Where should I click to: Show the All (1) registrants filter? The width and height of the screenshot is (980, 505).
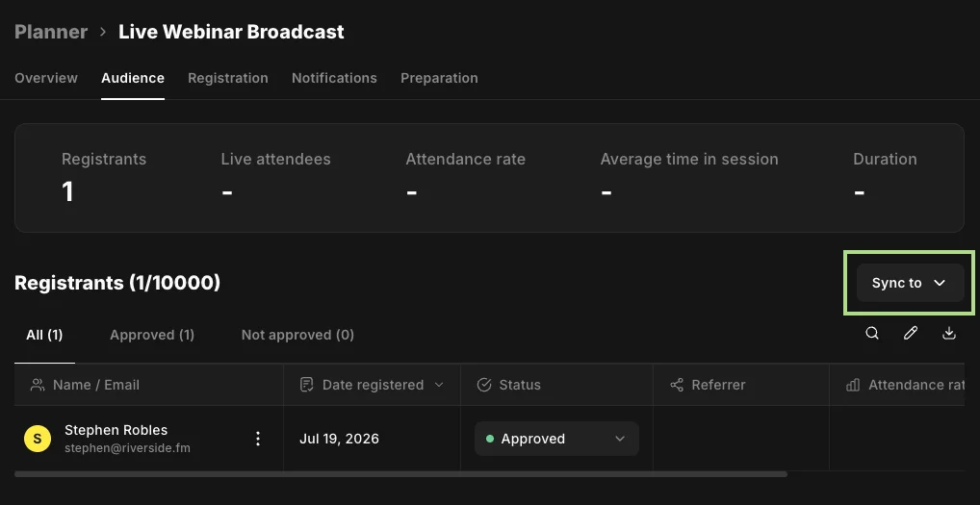click(44, 335)
